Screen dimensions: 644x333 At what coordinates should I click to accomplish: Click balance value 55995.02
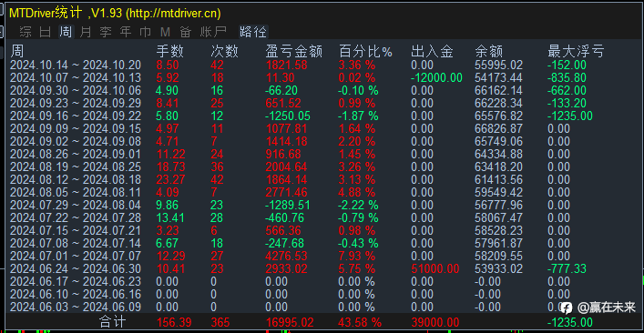point(498,65)
